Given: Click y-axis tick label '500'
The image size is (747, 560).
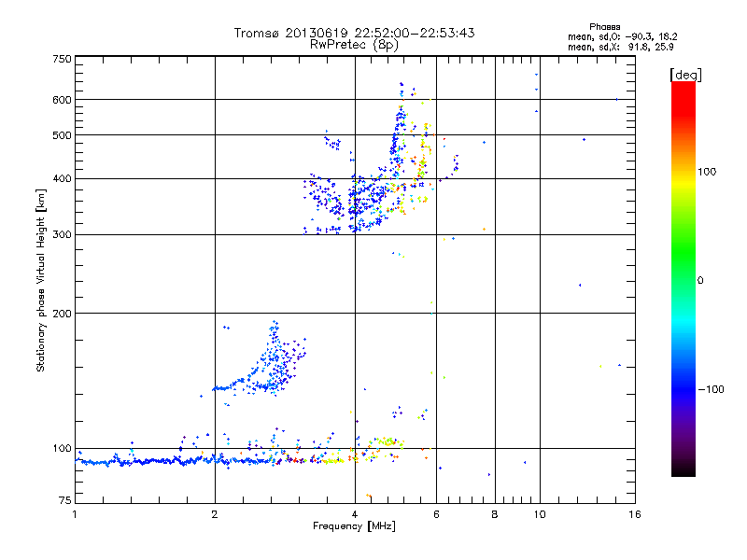Looking at the screenshot, I should (62, 135).
